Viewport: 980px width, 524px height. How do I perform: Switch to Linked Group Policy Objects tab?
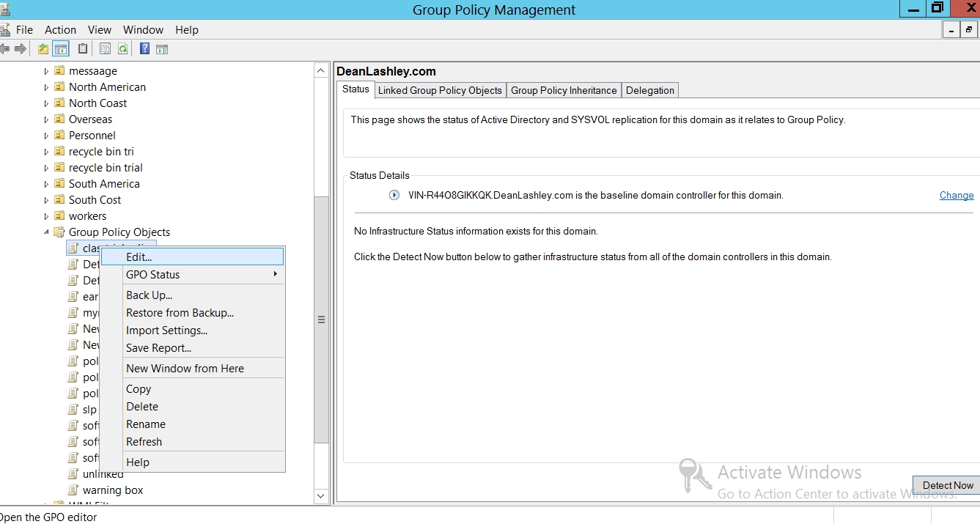440,90
